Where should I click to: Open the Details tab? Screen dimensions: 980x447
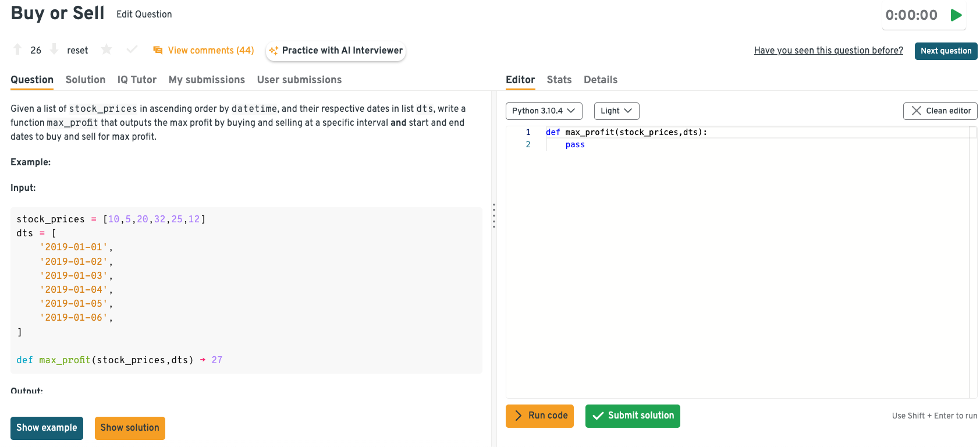coord(600,80)
